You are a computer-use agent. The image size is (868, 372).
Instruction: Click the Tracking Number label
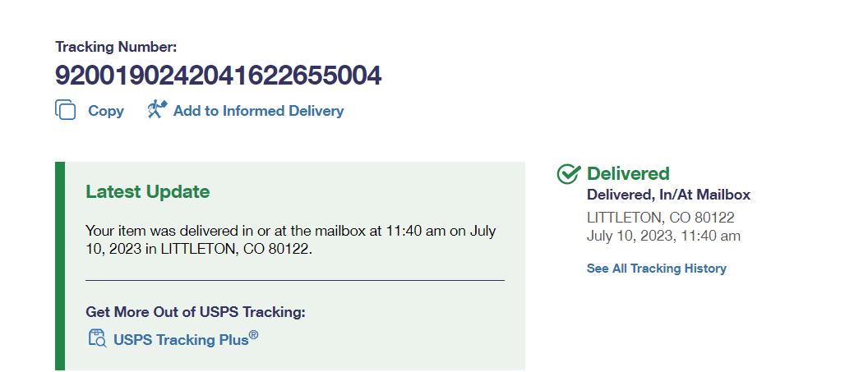116,48
